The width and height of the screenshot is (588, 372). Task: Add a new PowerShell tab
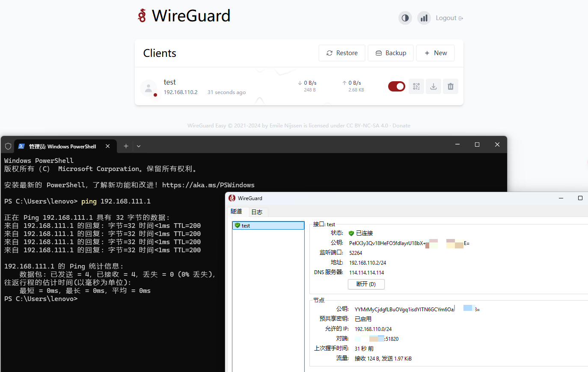(126, 146)
